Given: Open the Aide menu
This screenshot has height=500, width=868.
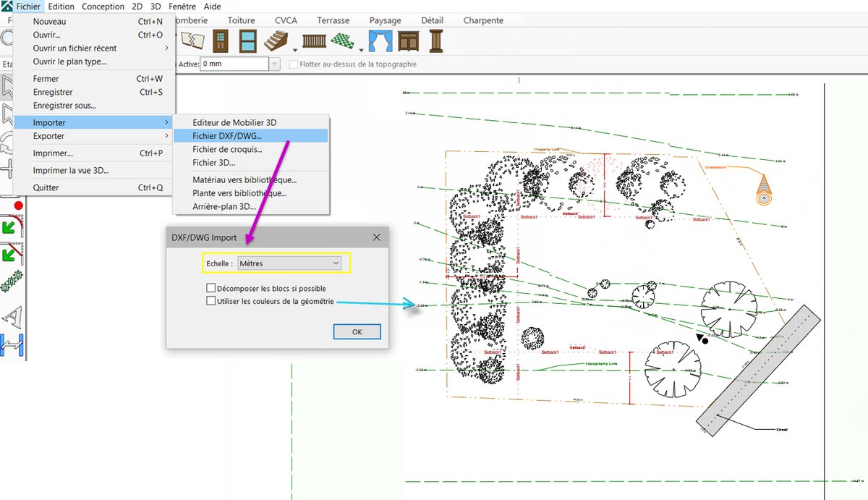Looking at the screenshot, I should 213,7.
